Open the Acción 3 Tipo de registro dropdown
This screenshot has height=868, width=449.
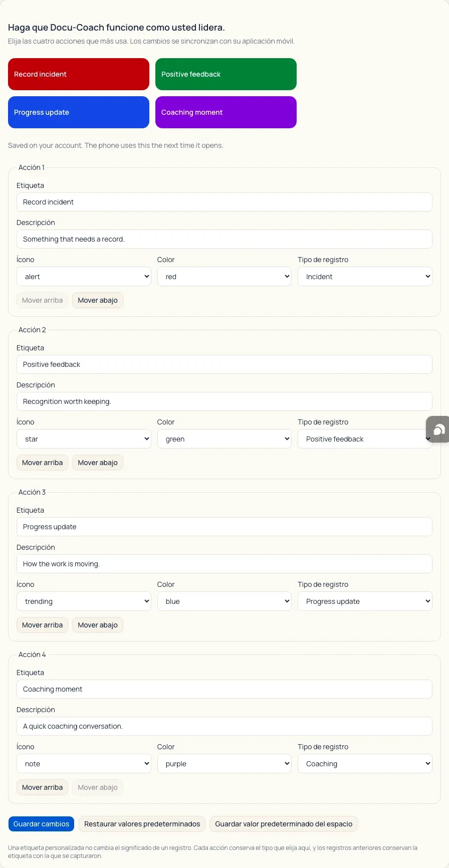point(365,601)
